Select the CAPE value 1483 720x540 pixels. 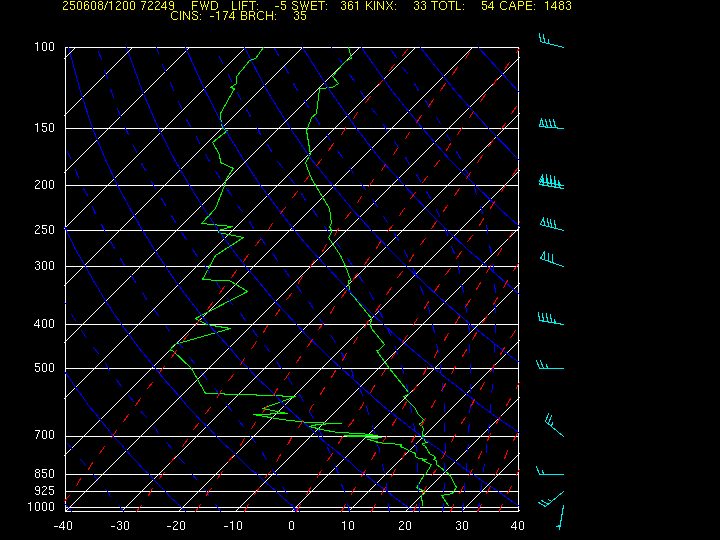tap(559, 6)
